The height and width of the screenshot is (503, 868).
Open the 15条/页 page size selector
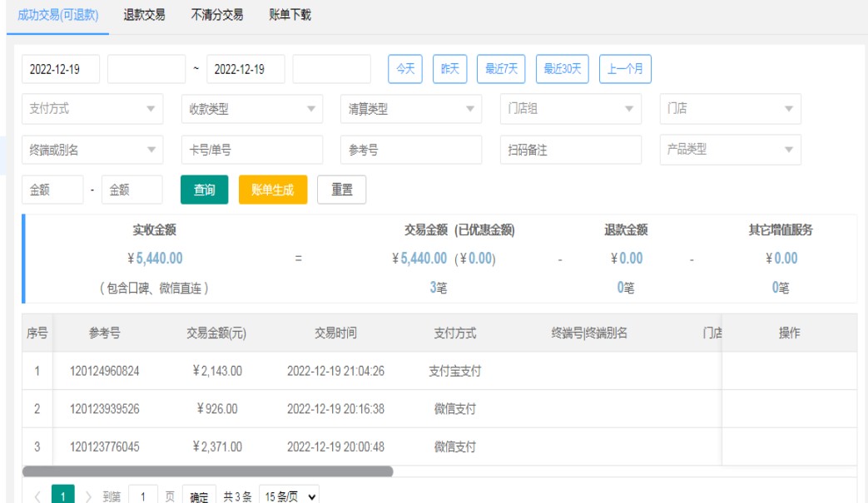click(x=289, y=496)
